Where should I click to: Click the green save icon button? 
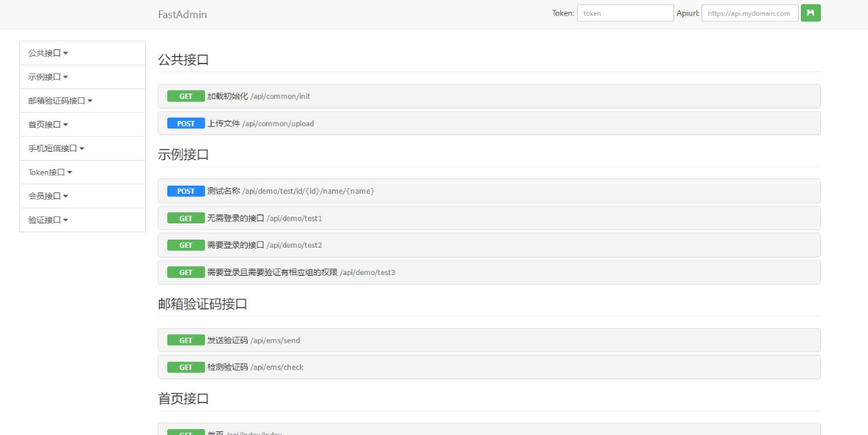coord(811,13)
